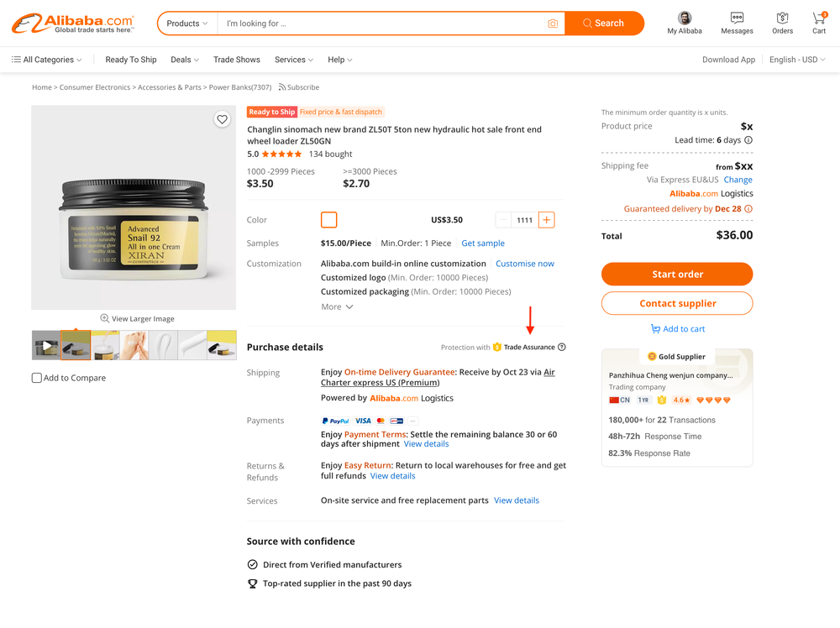
Task: Click the Start order button
Action: point(677,275)
